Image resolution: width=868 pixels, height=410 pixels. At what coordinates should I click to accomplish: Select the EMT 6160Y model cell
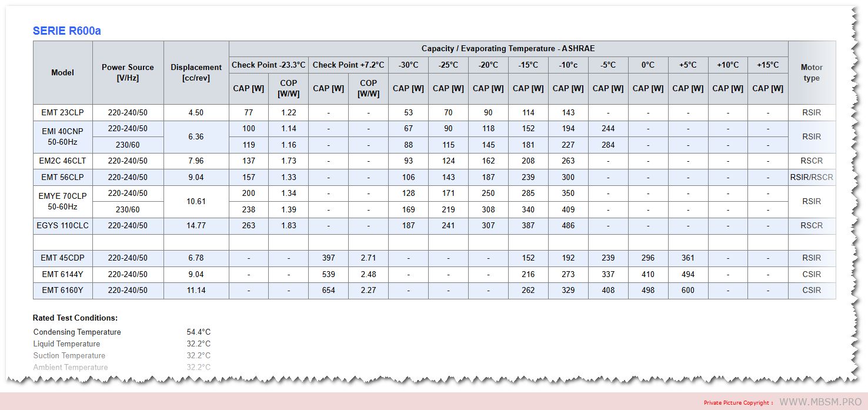62,290
